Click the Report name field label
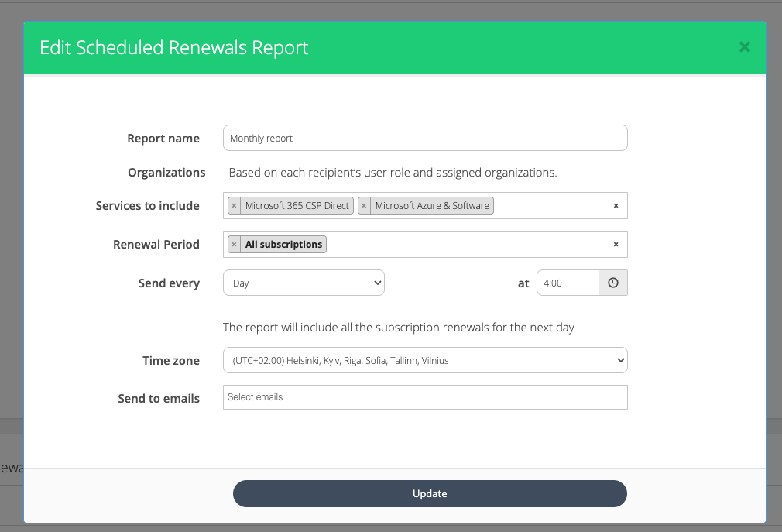Screen dimensions: 782x532 pyautogui.click(x=163, y=139)
